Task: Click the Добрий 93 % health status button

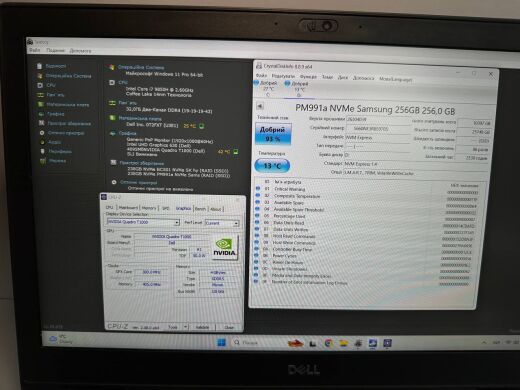Action: pyautogui.click(x=272, y=134)
